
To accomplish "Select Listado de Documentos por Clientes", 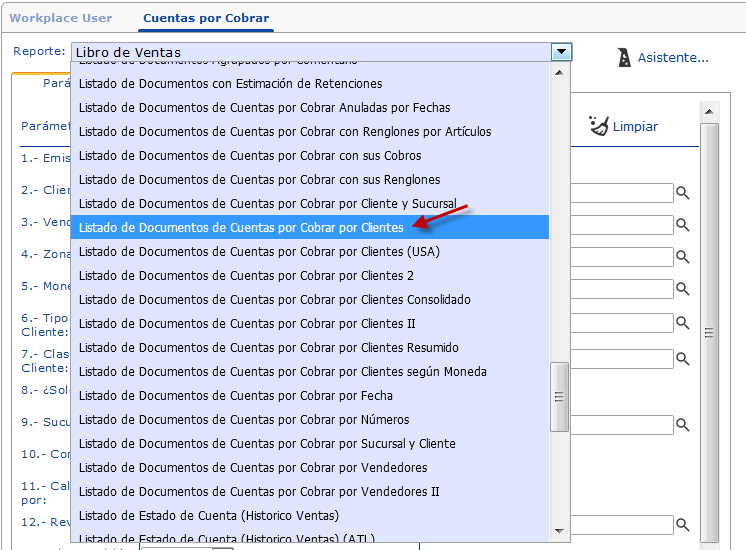I will [x=241, y=228].
